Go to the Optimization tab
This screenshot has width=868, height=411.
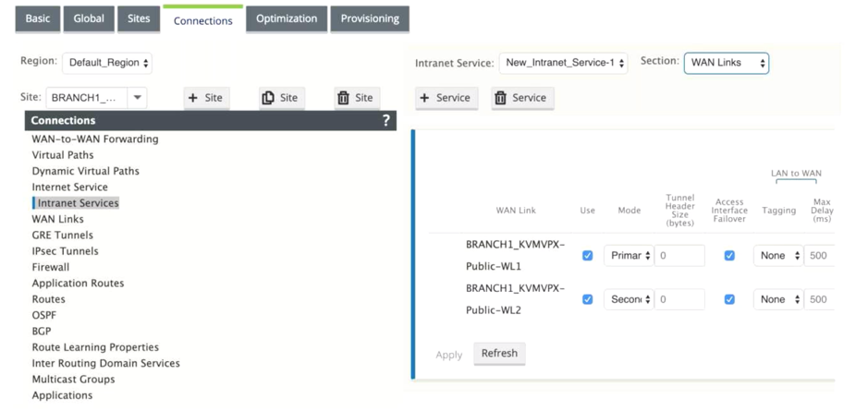tap(287, 18)
